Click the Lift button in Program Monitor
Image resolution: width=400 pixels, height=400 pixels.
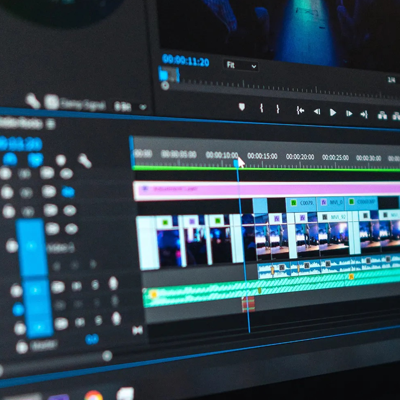point(382,116)
